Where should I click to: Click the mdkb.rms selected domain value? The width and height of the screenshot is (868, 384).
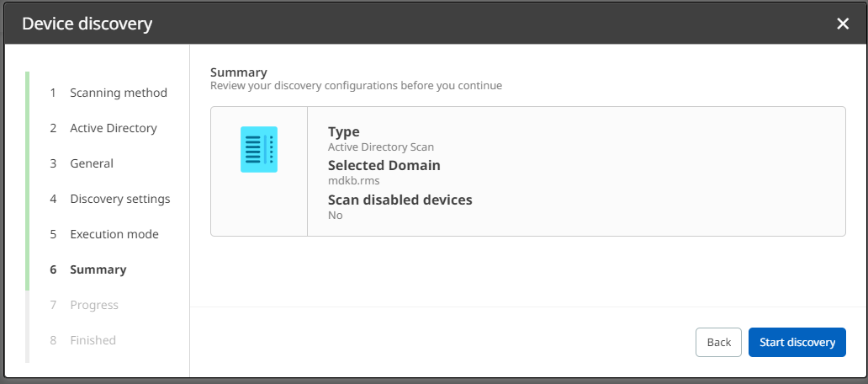pos(354,180)
